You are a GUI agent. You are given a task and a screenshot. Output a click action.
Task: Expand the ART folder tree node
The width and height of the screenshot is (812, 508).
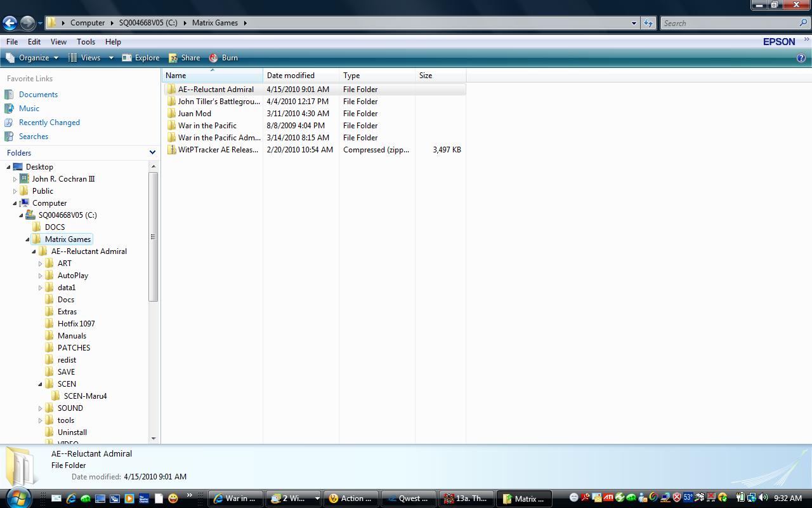point(40,264)
